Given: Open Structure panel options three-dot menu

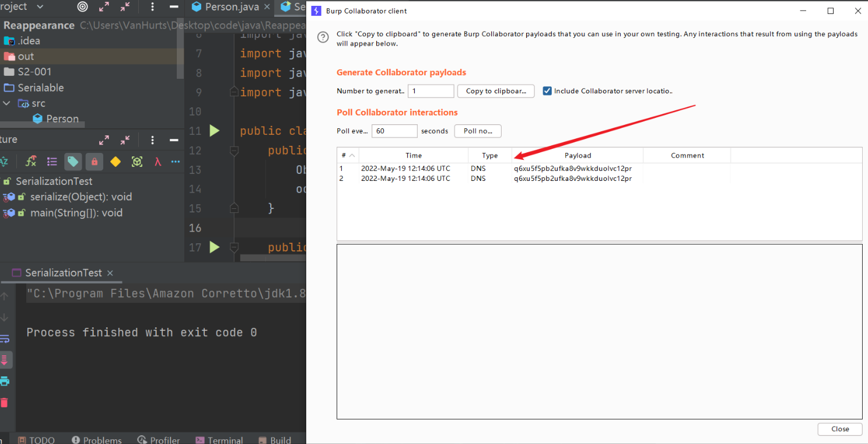Looking at the screenshot, I should [152, 140].
